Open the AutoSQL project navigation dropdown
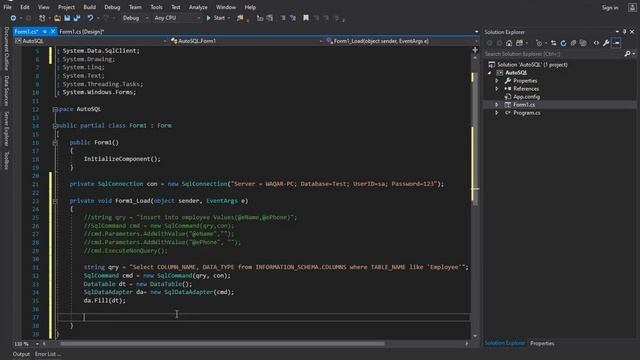Viewport: 640px width, 360px height. pyautogui.click(x=165, y=41)
